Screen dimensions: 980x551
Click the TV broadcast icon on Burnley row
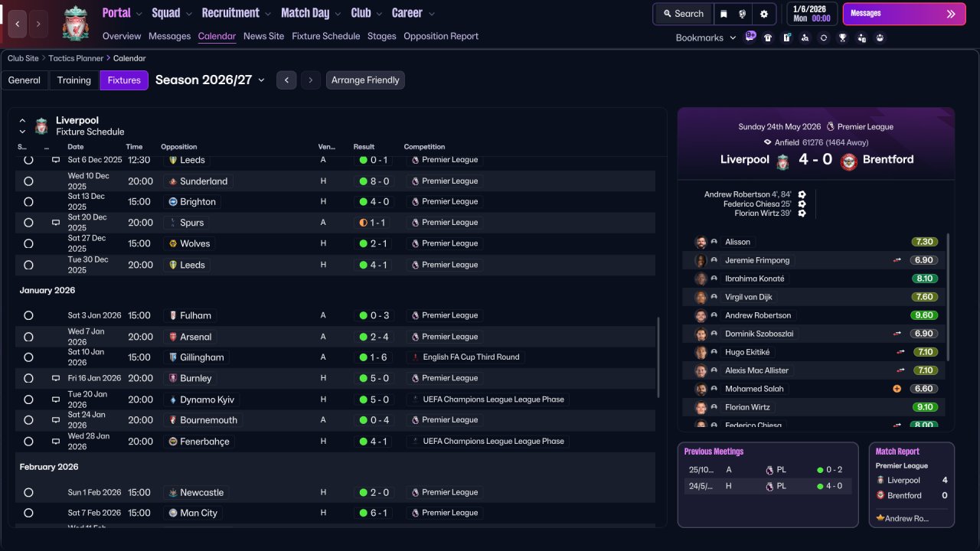pyautogui.click(x=56, y=378)
